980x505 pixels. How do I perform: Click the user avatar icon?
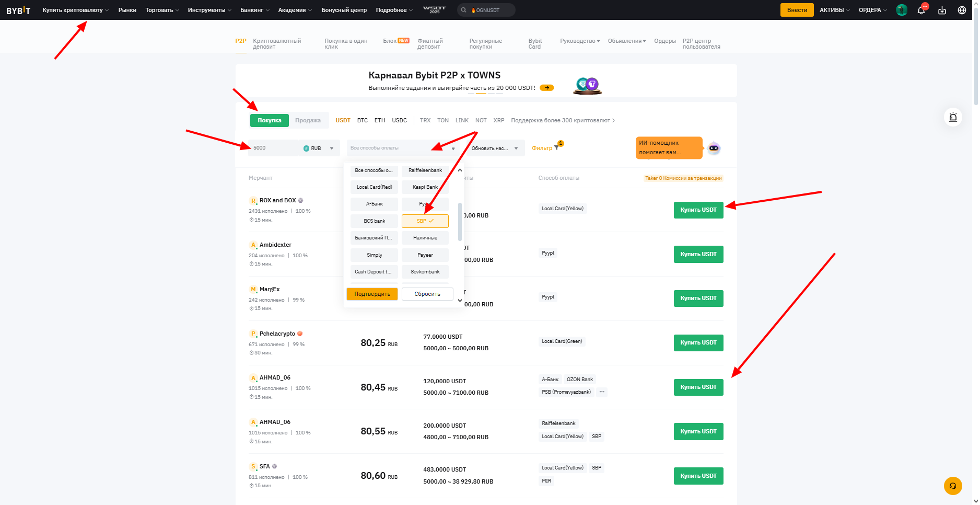coord(902,10)
